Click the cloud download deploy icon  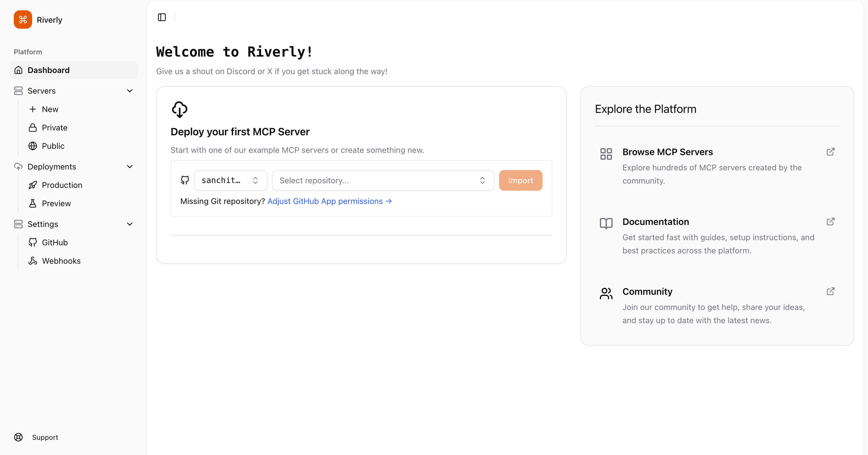180,109
